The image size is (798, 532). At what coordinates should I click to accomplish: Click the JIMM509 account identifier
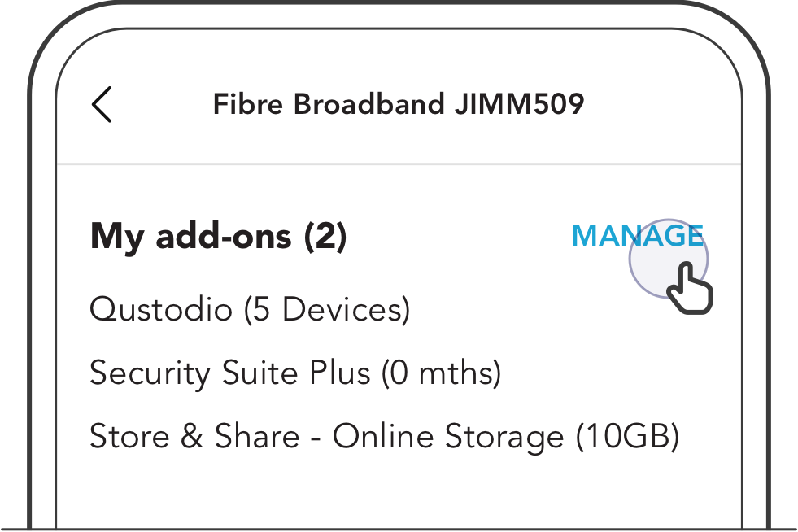[x=520, y=104]
